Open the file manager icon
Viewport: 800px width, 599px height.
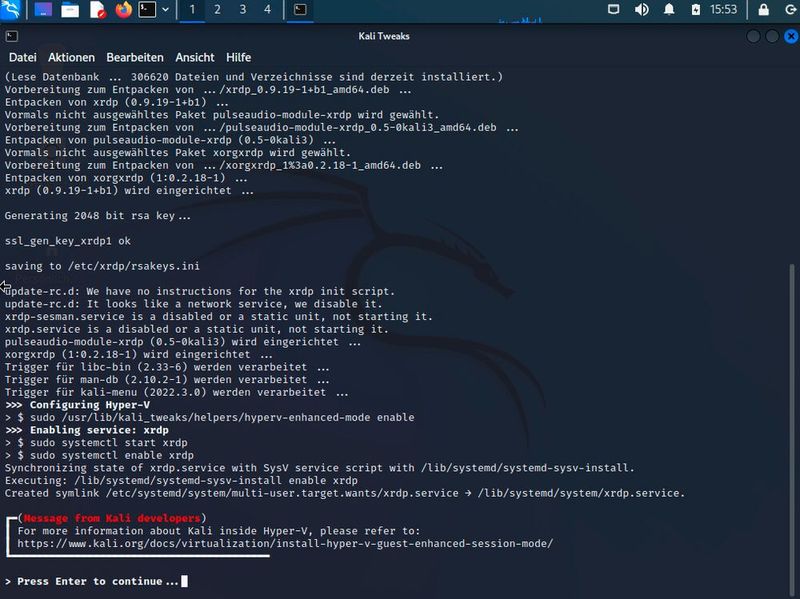(70, 10)
